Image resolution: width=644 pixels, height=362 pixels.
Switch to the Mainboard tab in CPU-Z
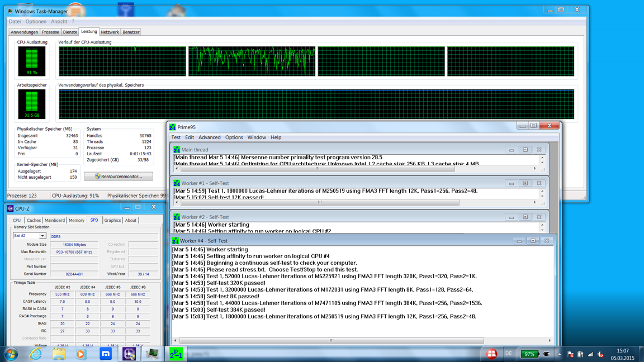pos(54,221)
